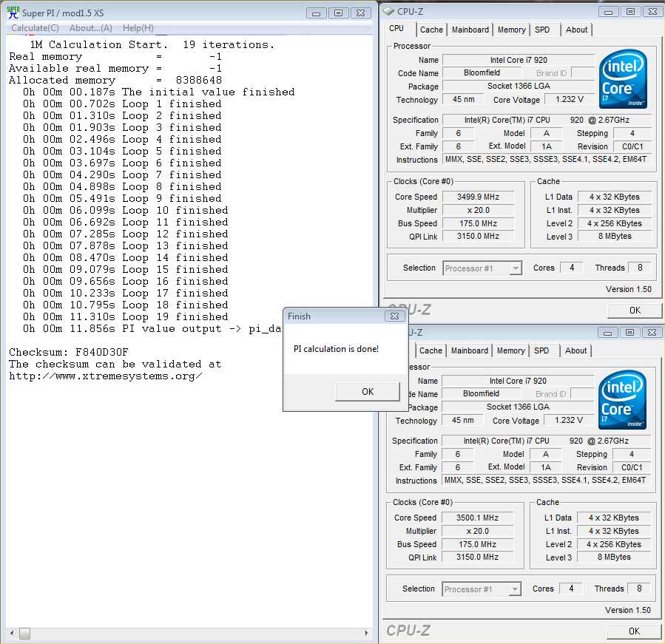The height and width of the screenshot is (644, 665).
Task: Open Processor #1 selection dropdown in upper CPU-Z
Action: click(482, 268)
